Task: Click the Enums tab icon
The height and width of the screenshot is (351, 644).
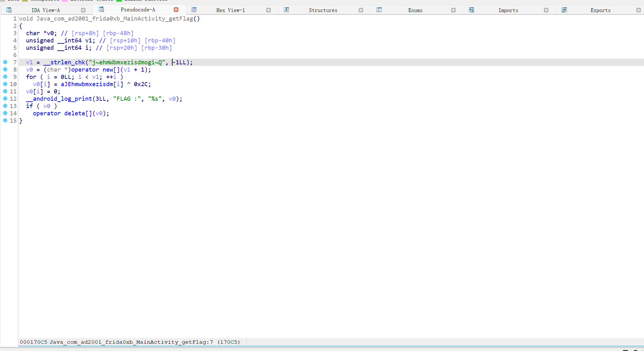Action: click(x=379, y=10)
